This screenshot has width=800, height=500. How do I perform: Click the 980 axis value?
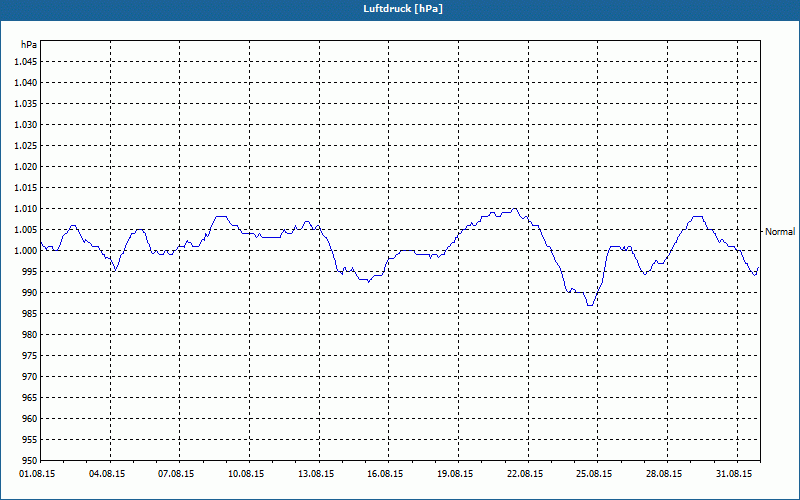click(30, 335)
